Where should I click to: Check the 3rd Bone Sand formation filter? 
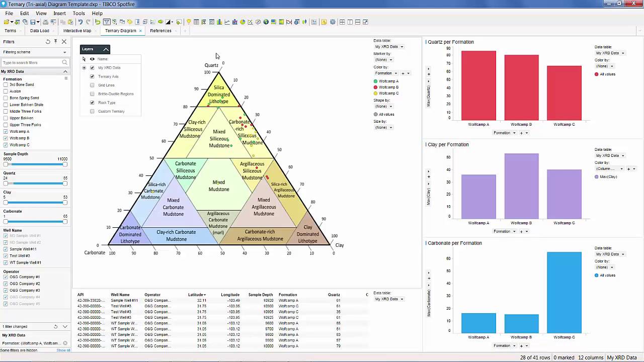point(6,84)
